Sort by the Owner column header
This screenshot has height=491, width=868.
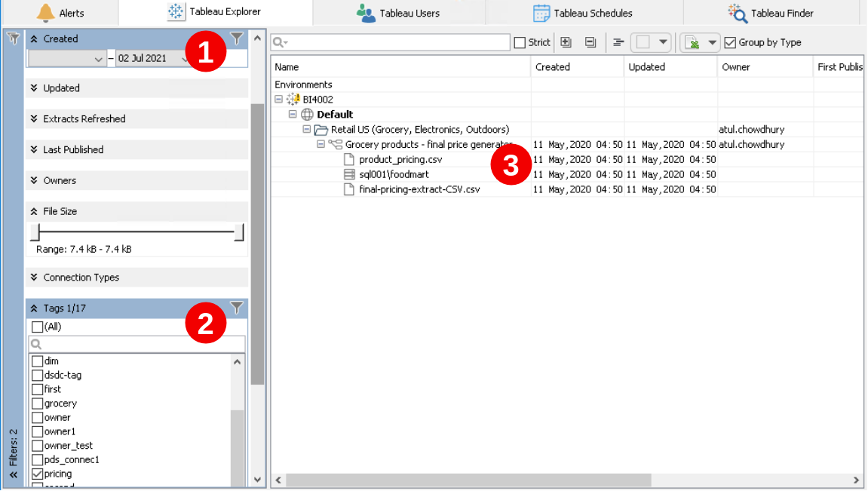765,67
